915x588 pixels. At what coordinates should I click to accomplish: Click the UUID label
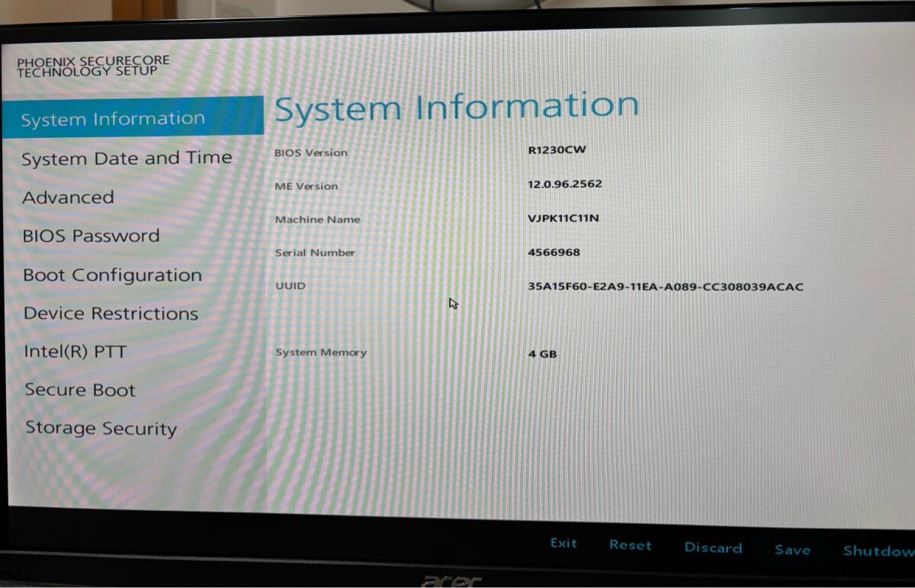pos(290,286)
